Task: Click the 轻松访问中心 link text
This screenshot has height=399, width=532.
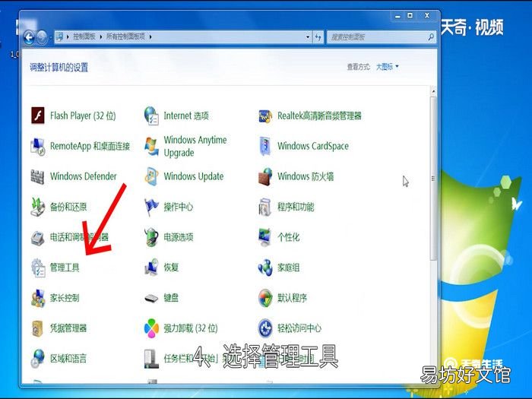Action: [x=299, y=328]
